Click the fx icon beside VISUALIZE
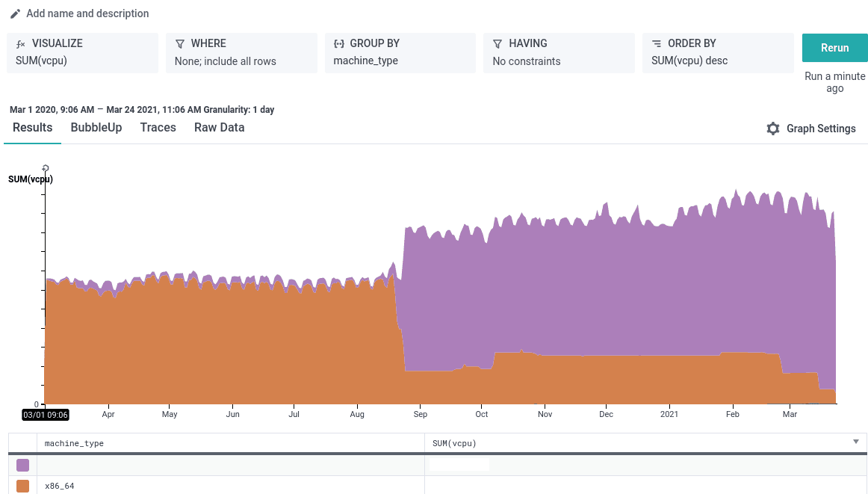 click(20, 44)
